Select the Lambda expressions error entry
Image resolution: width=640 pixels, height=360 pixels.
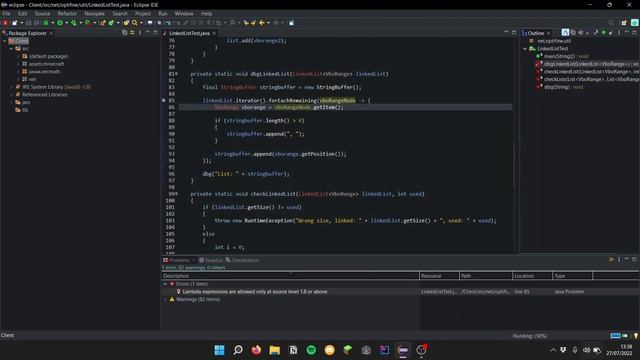tap(255, 291)
